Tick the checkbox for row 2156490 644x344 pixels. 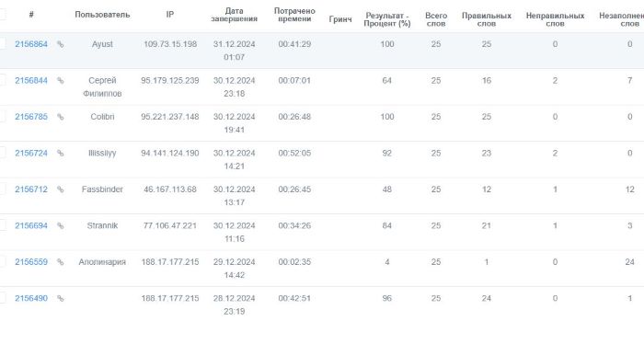(x=2, y=298)
